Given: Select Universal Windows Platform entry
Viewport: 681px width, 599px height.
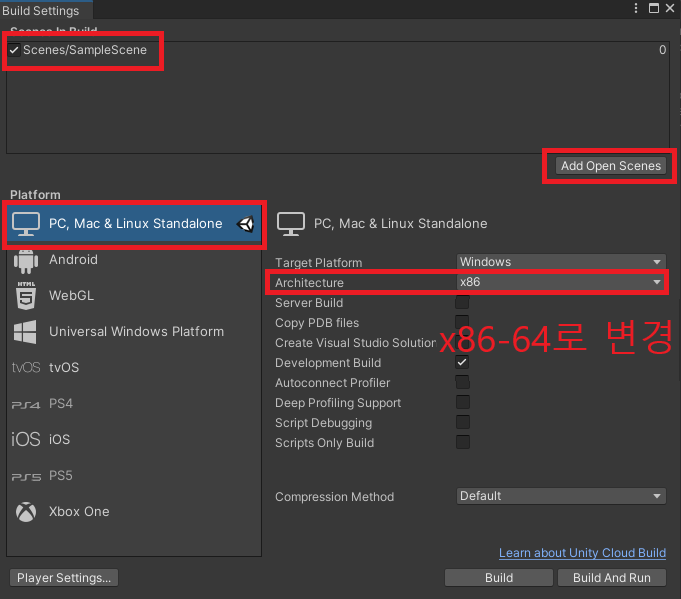Looking at the screenshot, I should tap(136, 332).
